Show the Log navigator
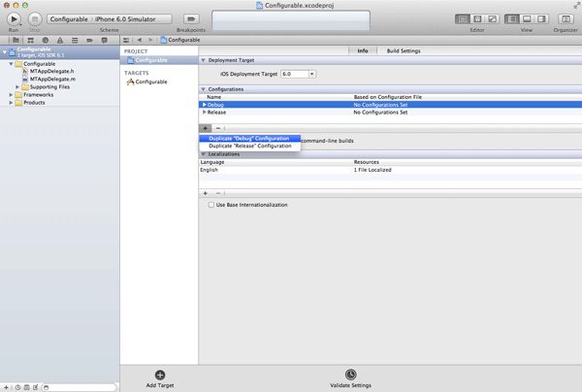 (x=105, y=40)
